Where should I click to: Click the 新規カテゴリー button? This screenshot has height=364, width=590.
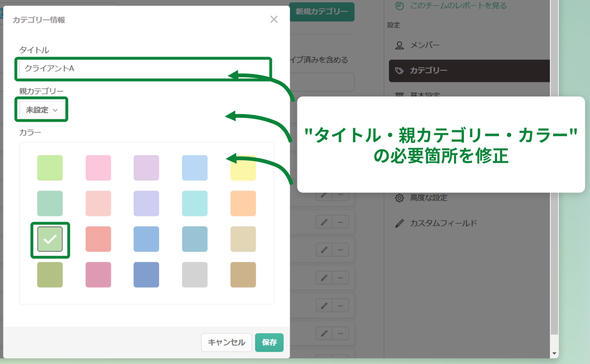point(321,12)
